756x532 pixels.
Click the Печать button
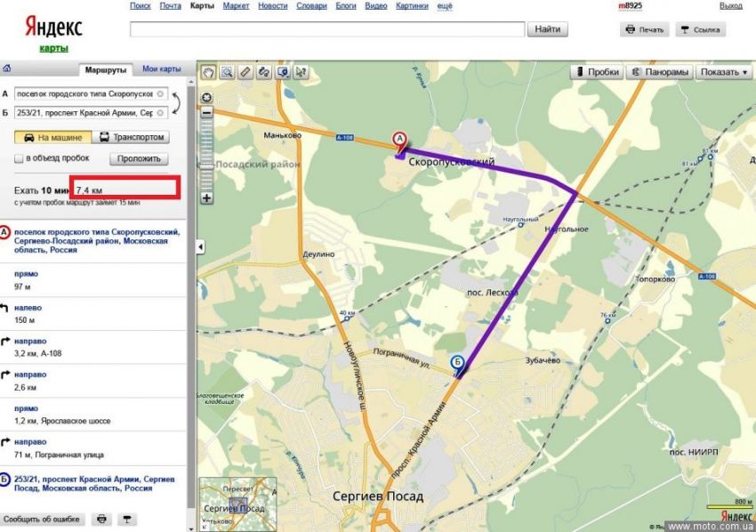point(645,29)
